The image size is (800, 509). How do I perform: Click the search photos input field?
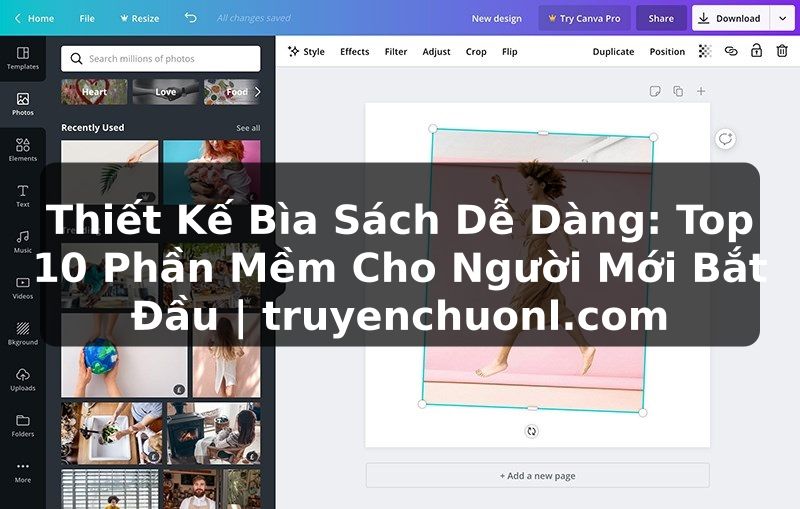coord(160,59)
